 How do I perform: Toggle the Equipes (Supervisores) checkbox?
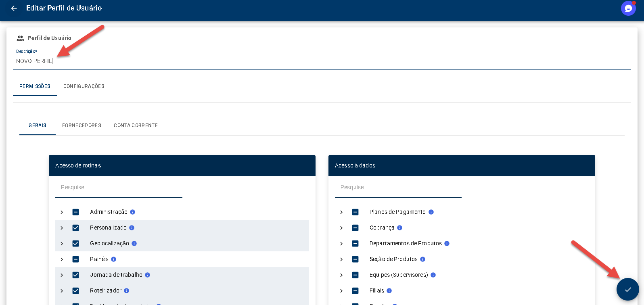click(355, 275)
